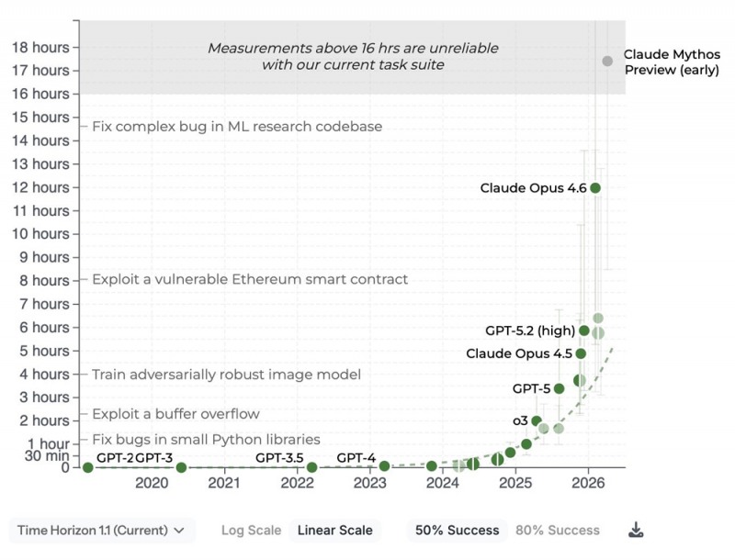Screen dimensions: 735x560
Task: Select the o3 data point
Action: pyautogui.click(x=537, y=421)
